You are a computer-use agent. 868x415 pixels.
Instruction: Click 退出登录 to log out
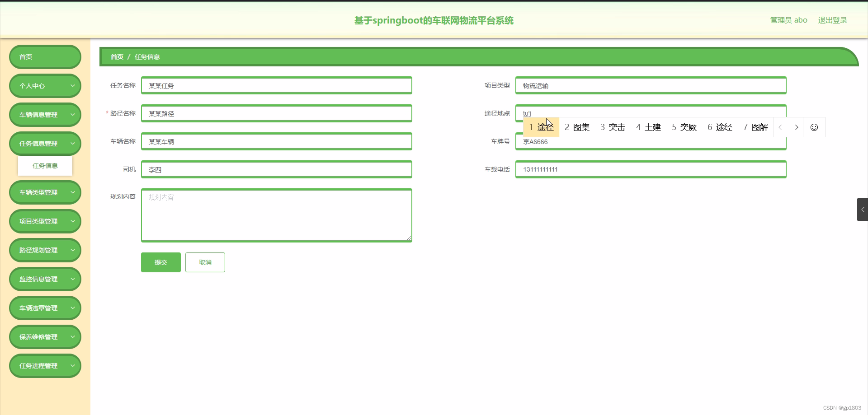click(833, 20)
